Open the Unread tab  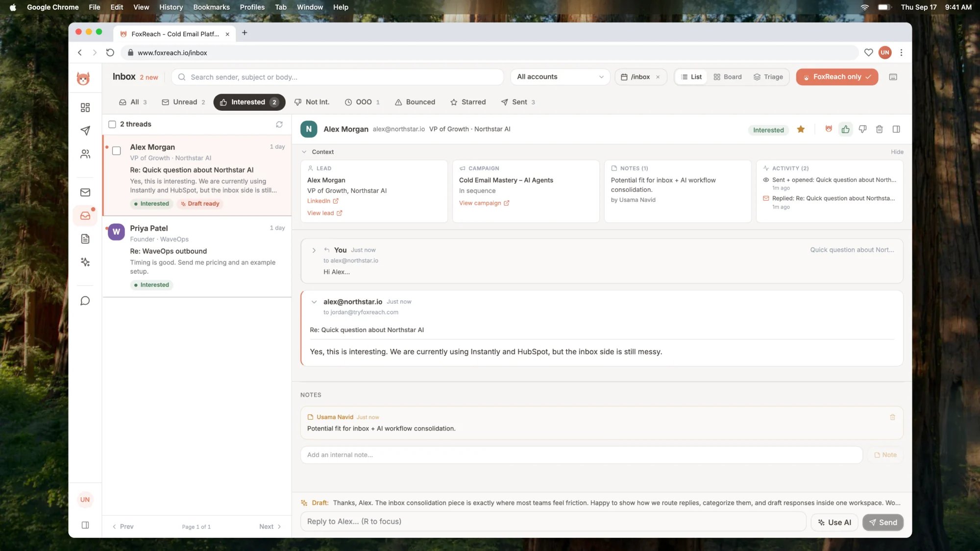point(183,102)
